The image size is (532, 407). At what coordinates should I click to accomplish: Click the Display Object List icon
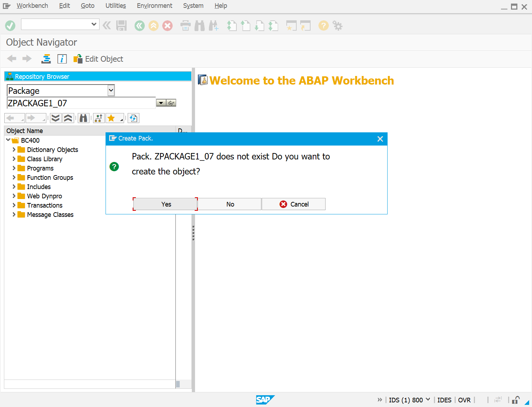46,59
